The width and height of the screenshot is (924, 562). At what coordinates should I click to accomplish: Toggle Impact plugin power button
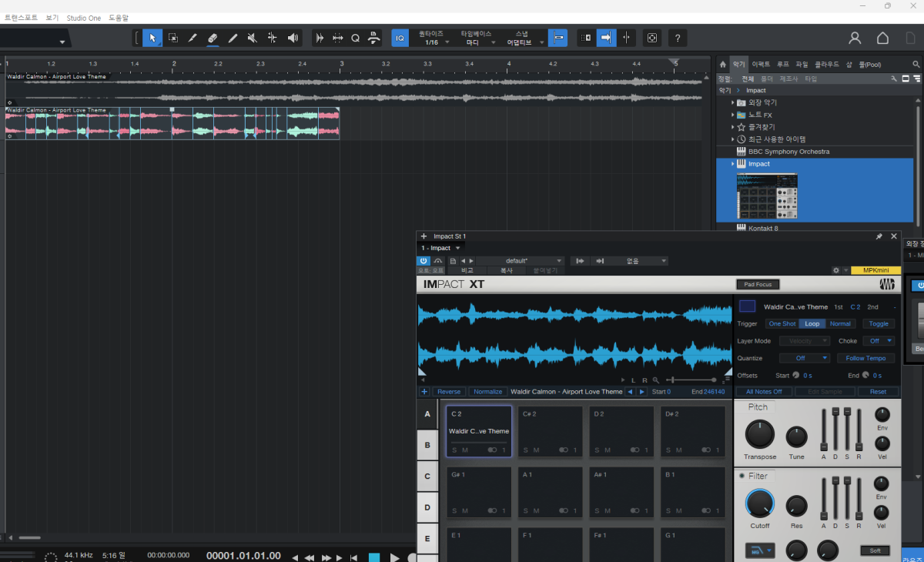(x=423, y=261)
